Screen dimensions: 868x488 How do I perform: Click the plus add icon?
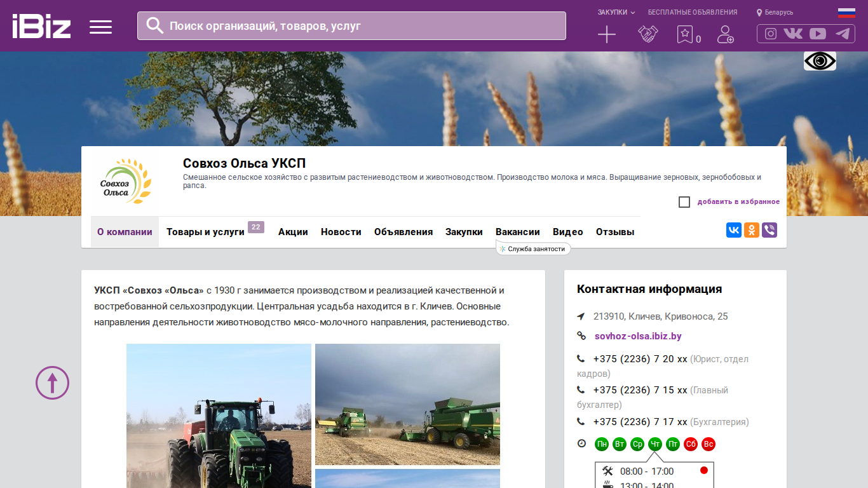click(x=607, y=34)
